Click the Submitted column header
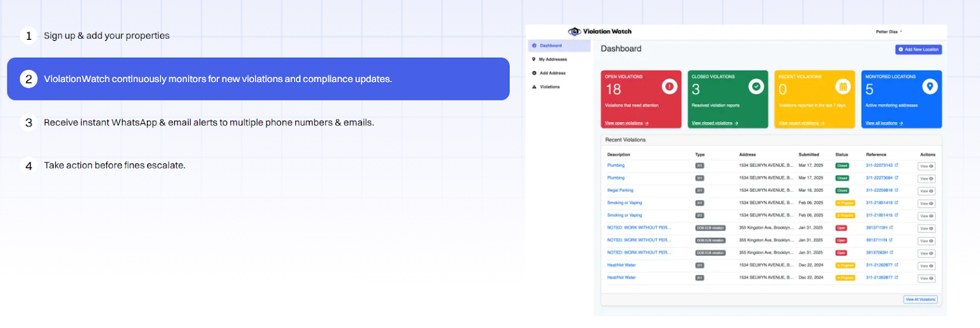The height and width of the screenshot is (328, 980). (x=809, y=154)
